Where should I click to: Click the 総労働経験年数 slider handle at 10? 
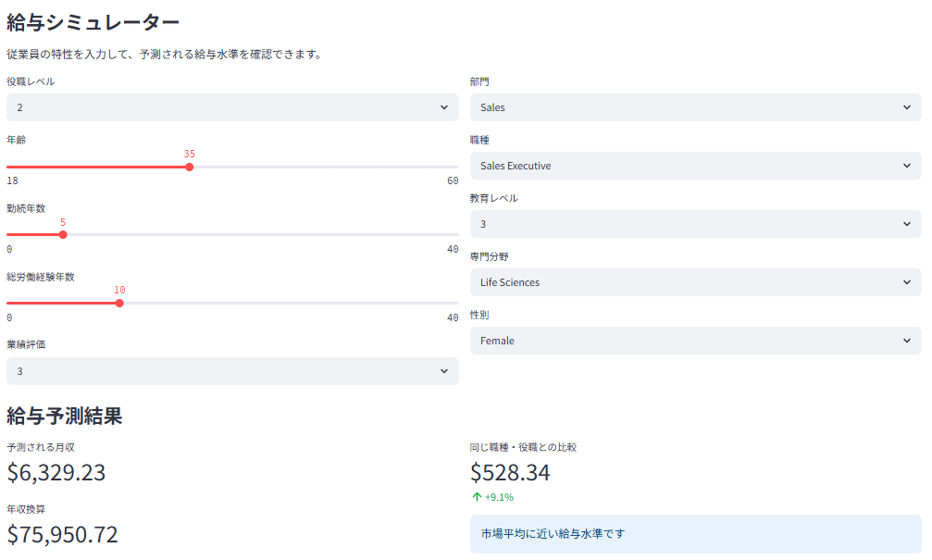tap(119, 304)
